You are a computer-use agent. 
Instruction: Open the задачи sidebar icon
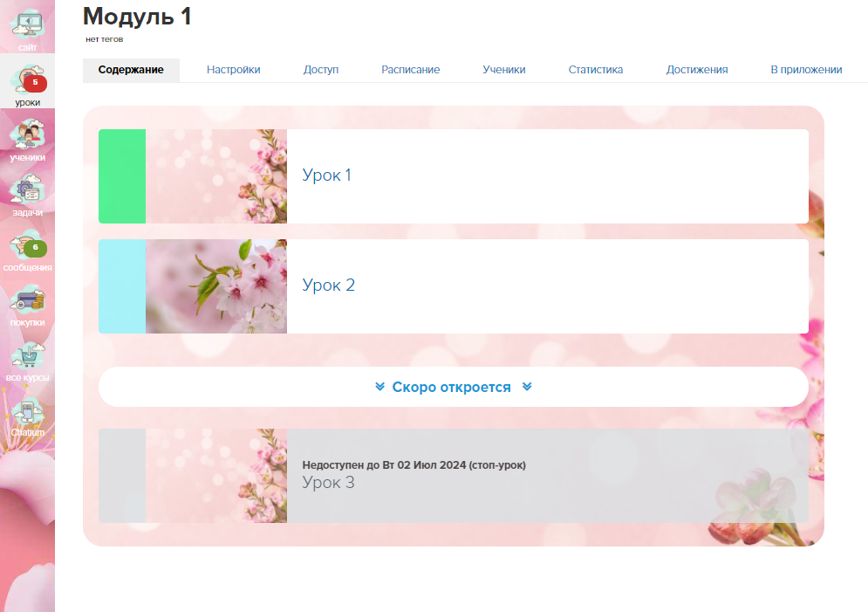coord(27,196)
